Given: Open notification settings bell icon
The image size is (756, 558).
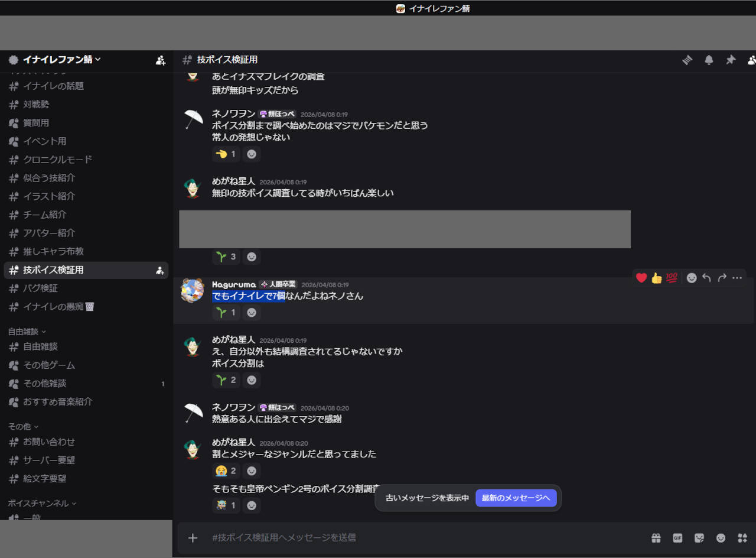Looking at the screenshot, I should [x=709, y=60].
